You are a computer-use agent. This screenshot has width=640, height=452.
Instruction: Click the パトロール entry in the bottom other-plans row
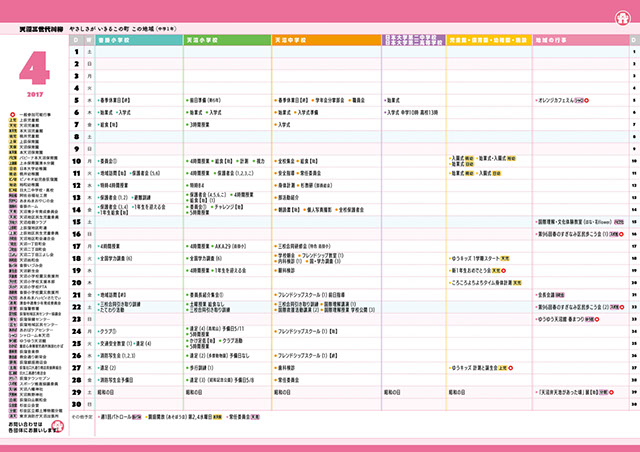(120, 417)
